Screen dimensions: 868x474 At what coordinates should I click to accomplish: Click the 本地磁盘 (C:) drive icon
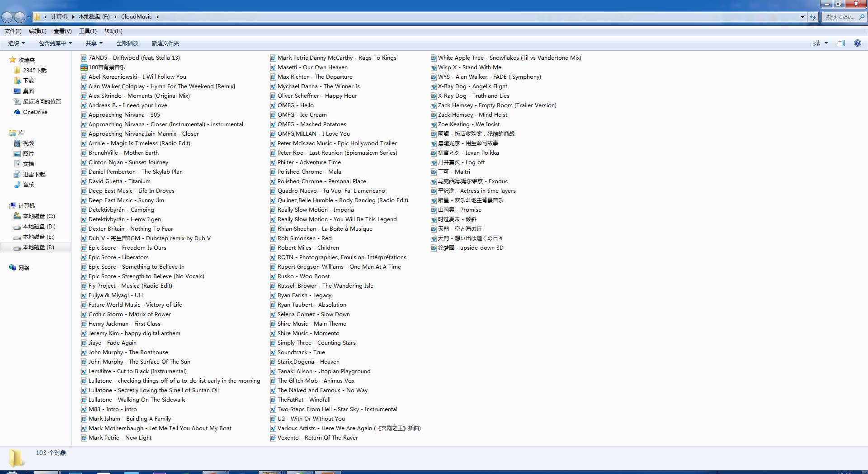[x=17, y=216]
